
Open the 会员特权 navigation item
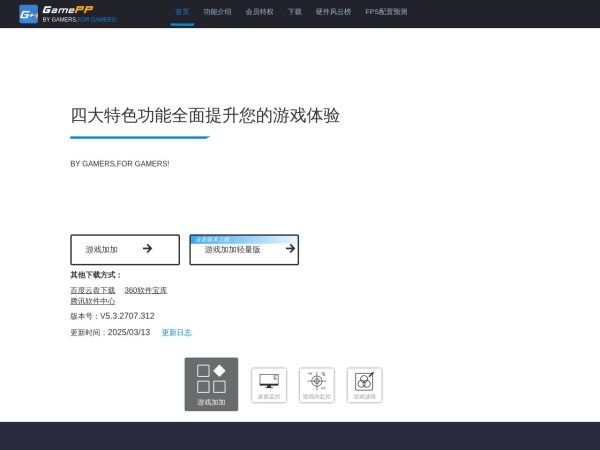point(259,12)
